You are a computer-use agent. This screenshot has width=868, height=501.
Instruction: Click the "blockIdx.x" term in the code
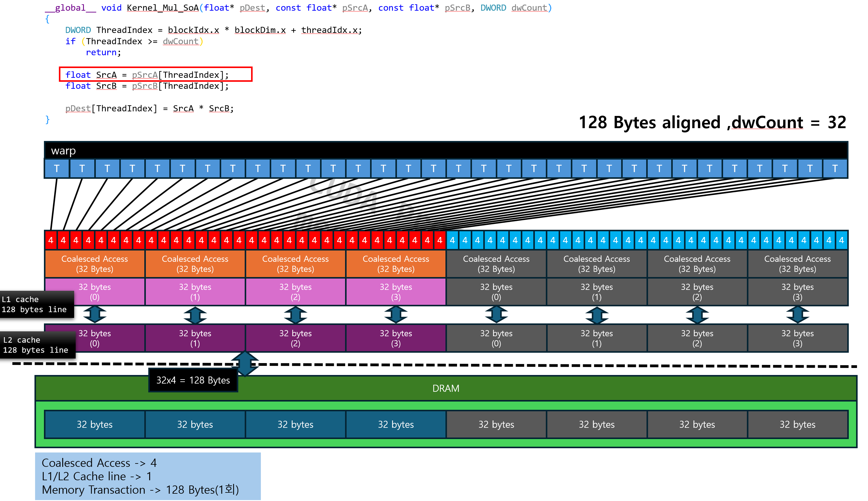(x=193, y=30)
